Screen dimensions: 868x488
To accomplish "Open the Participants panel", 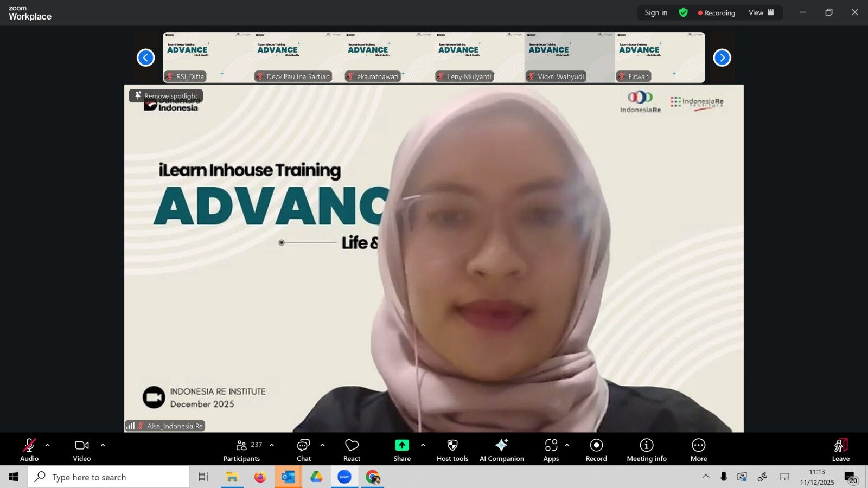I will 241,449.
